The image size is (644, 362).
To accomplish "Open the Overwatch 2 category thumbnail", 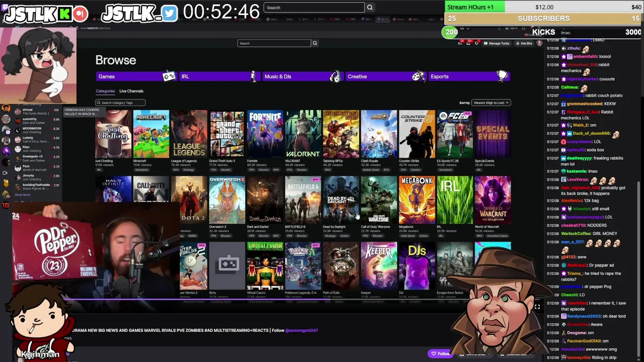I will click(x=227, y=200).
